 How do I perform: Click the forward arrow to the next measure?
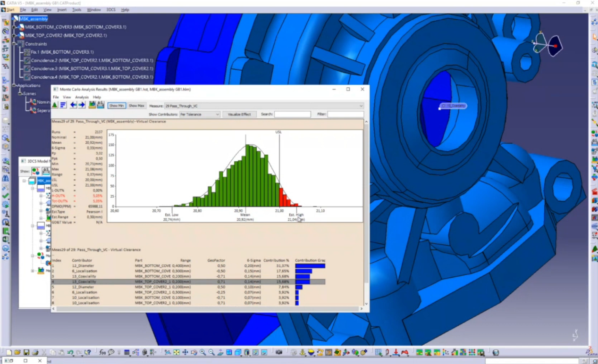[x=81, y=105]
